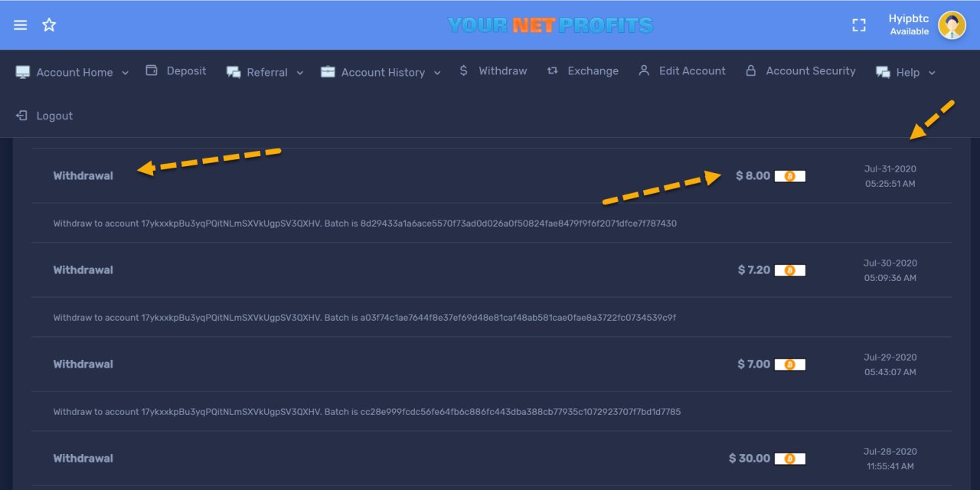The height and width of the screenshot is (490, 980).
Task: Click the YOUR NET PROFITS logo
Action: 550,25
